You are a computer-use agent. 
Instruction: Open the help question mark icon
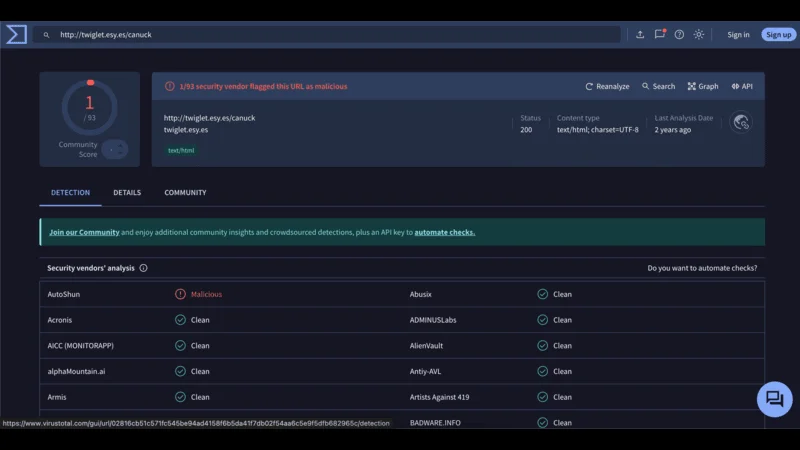coord(679,34)
